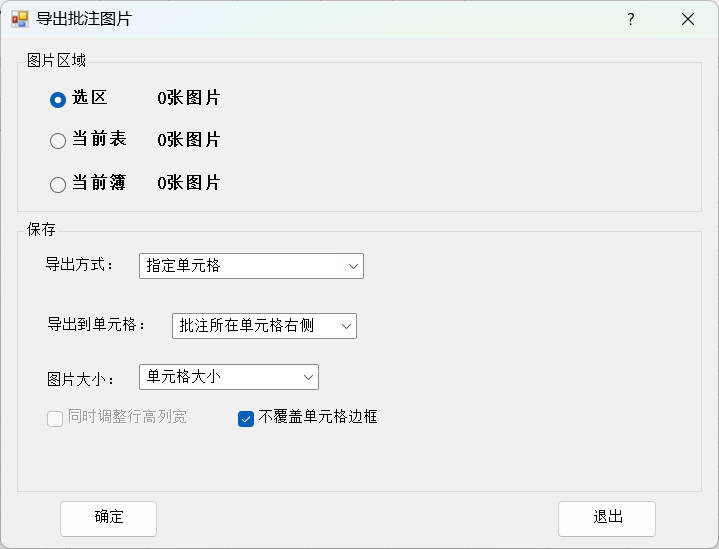The height and width of the screenshot is (549, 719).
Task: Close the 导出批注图片 dialog
Action: pos(688,19)
